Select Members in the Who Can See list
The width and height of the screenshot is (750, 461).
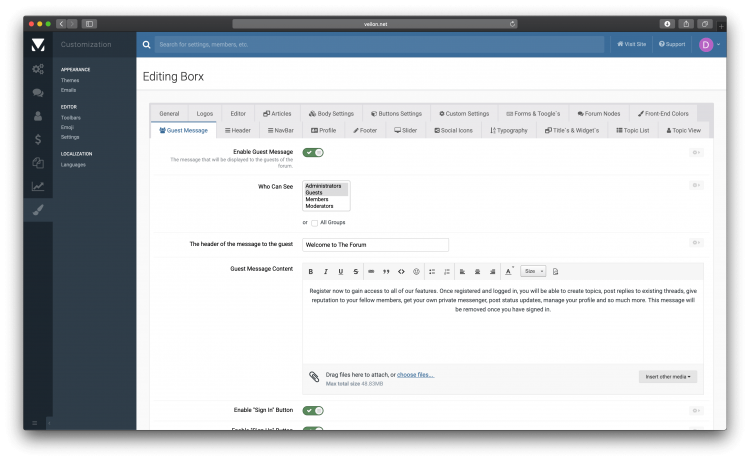point(325,199)
